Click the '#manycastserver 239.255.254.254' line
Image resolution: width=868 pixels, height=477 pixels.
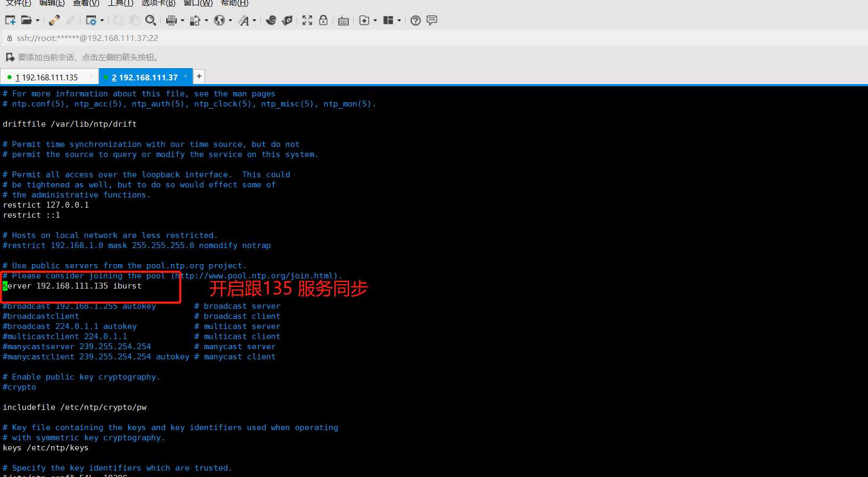coord(77,347)
